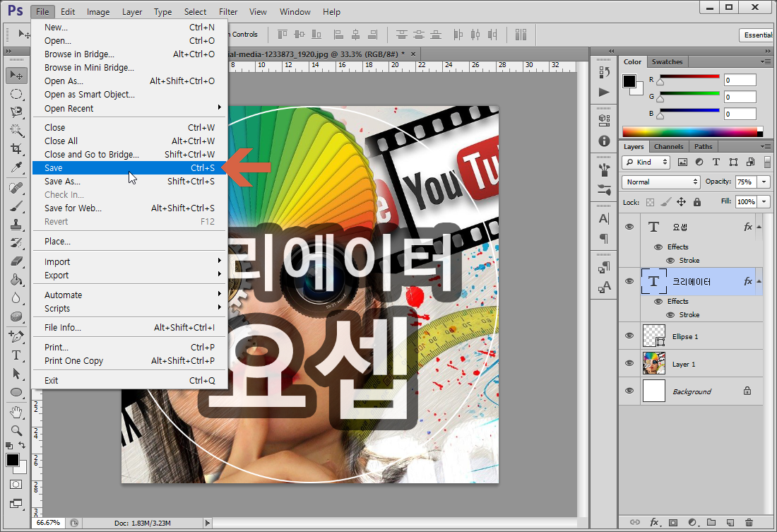Select the Crop tool

tap(16, 149)
